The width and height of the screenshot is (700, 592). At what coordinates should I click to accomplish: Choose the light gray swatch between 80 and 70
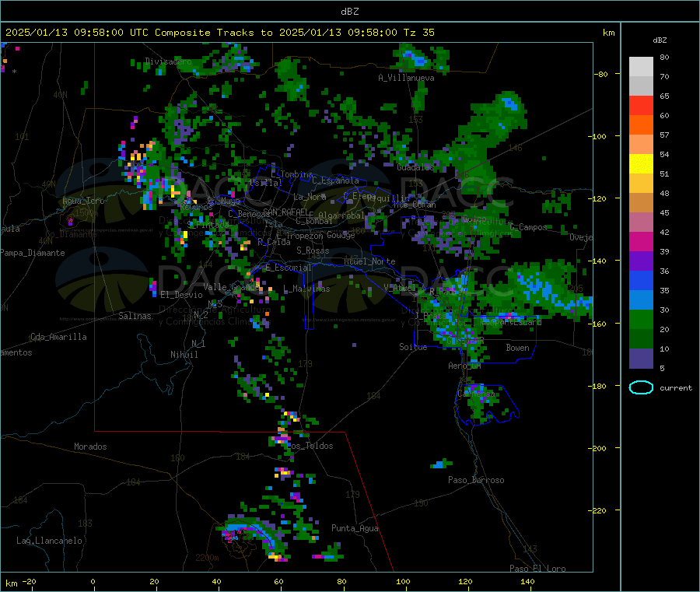tap(641, 67)
